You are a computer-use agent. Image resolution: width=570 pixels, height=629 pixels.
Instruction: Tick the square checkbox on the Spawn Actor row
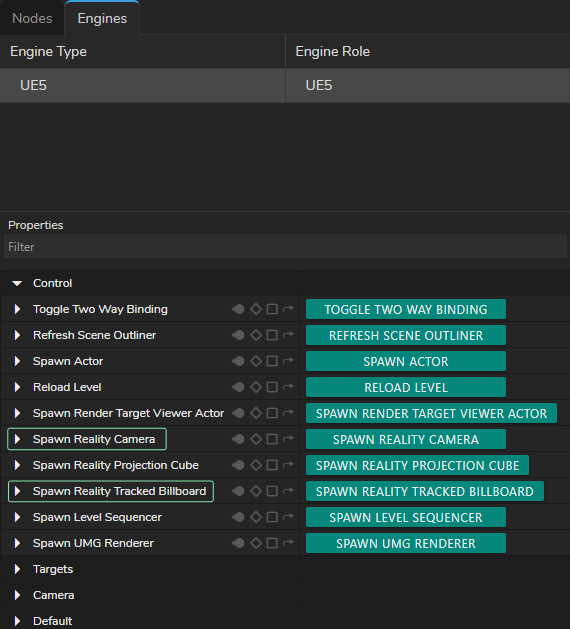[x=272, y=361]
